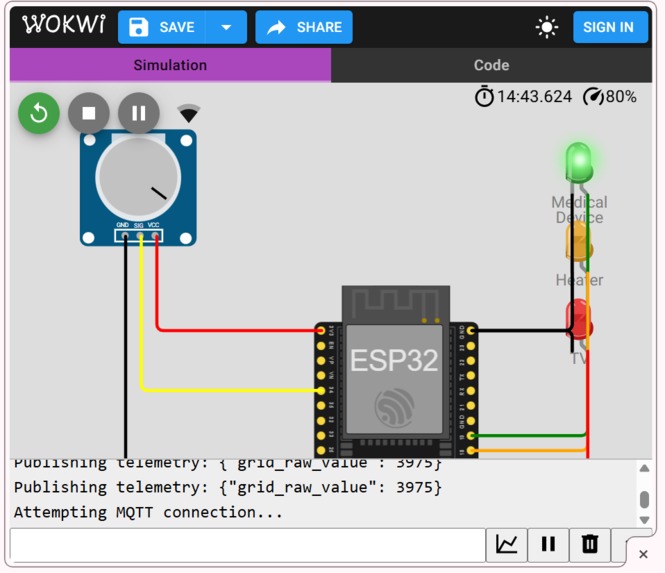Click the red 3V3 wire
This screenshot has height=573, width=665.
coord(238,330)
